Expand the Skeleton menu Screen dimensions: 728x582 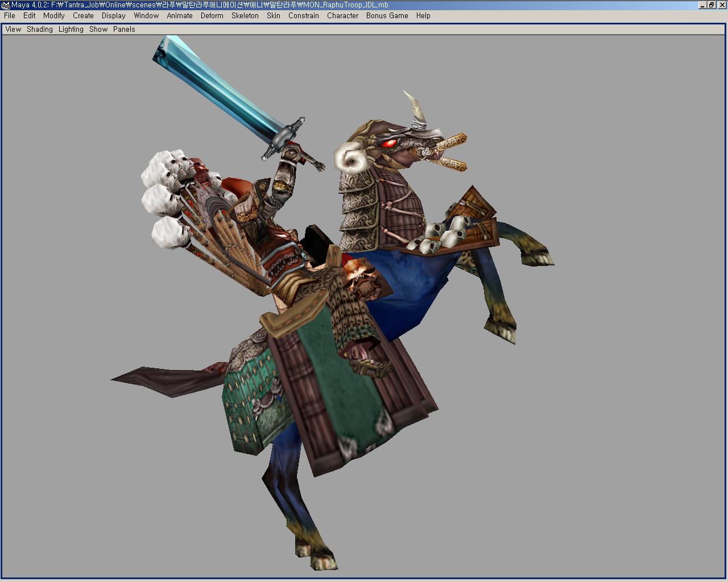[x=245, y=16]
